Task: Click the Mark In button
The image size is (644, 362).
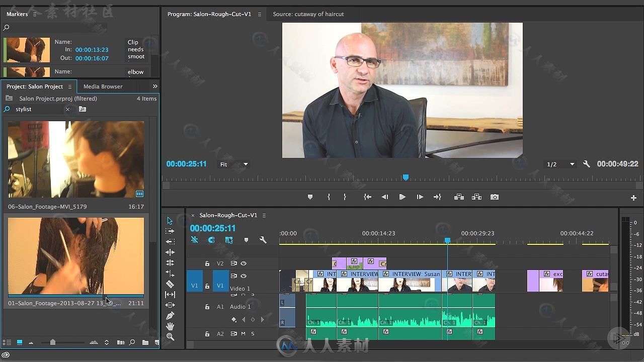Action: point(329,197)
